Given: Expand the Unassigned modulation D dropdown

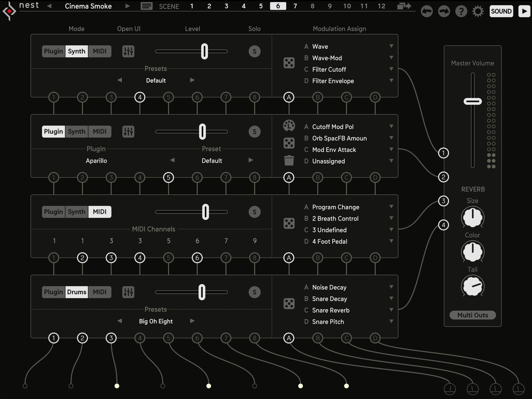Looking at the screenshot, I should tap(391, 161).
